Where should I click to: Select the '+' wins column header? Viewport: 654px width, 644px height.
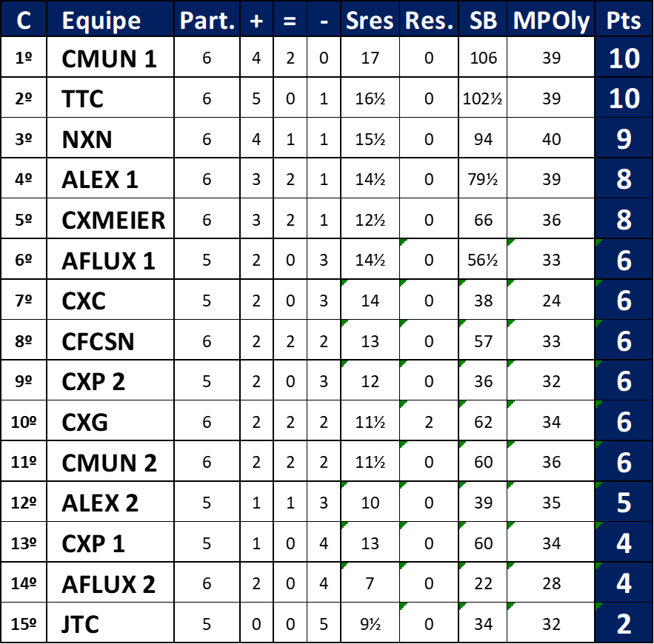[x=256, y=20]
